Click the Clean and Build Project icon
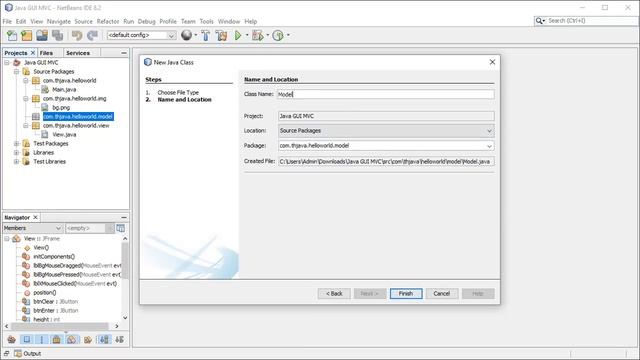This screenshot has width=640, height=360. (221, 36)
